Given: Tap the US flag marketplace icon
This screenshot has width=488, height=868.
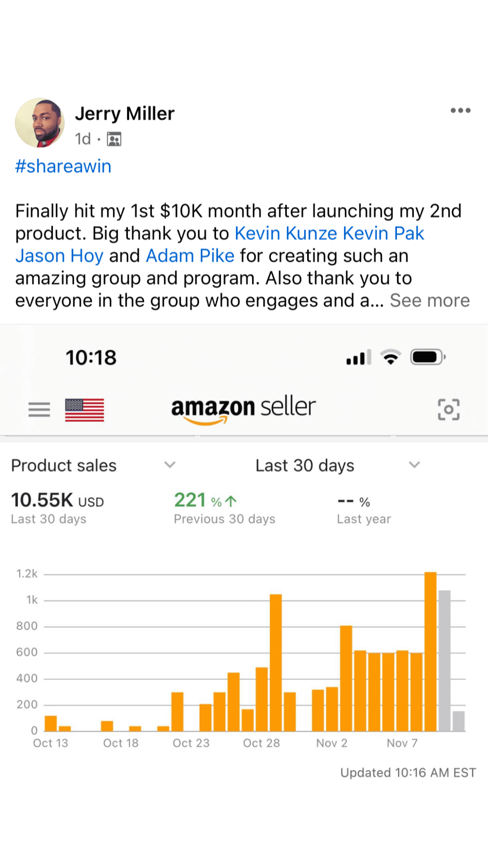Looking at the screenshot, I should [84, 410].
